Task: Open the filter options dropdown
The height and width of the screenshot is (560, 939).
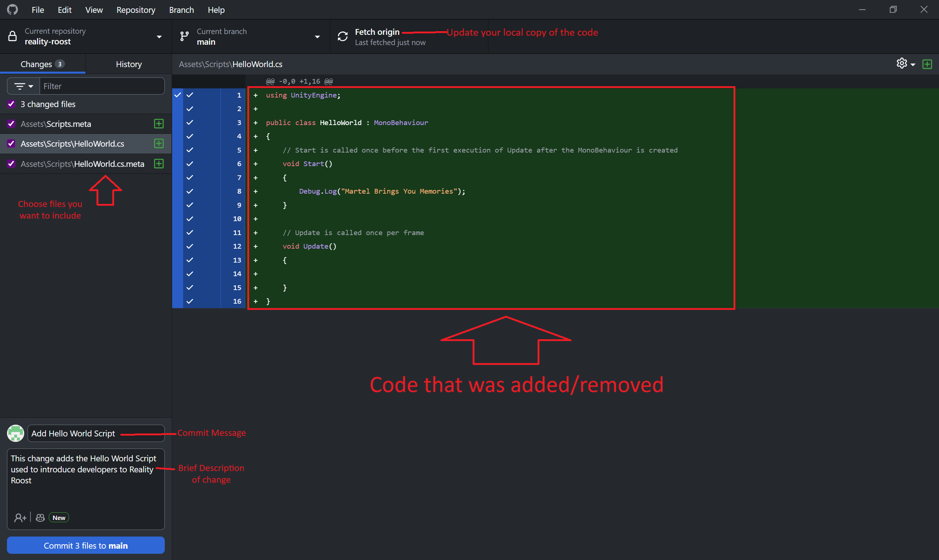Action: tap(23, 87)
